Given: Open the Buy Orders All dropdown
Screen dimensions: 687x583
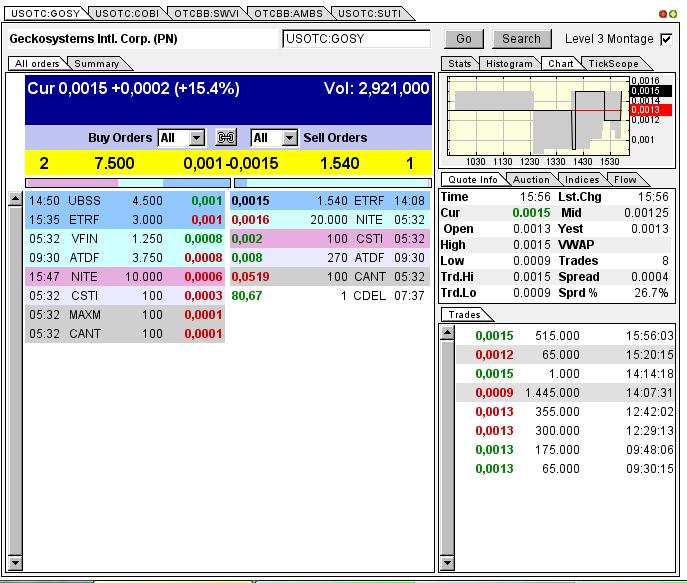Looking at the screenshot, I should pyautogui.click(x=181, y=138).
